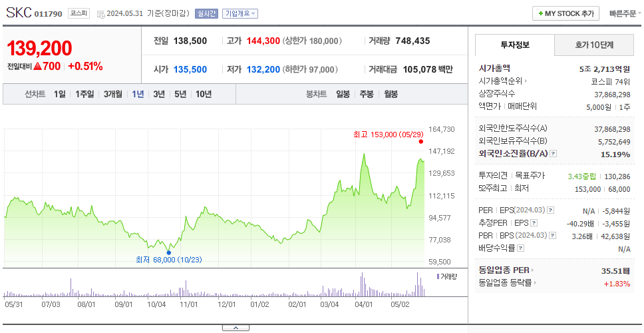Open the 기업개요 dropdown
Screen dimensions: 644x333
(240, 13)
